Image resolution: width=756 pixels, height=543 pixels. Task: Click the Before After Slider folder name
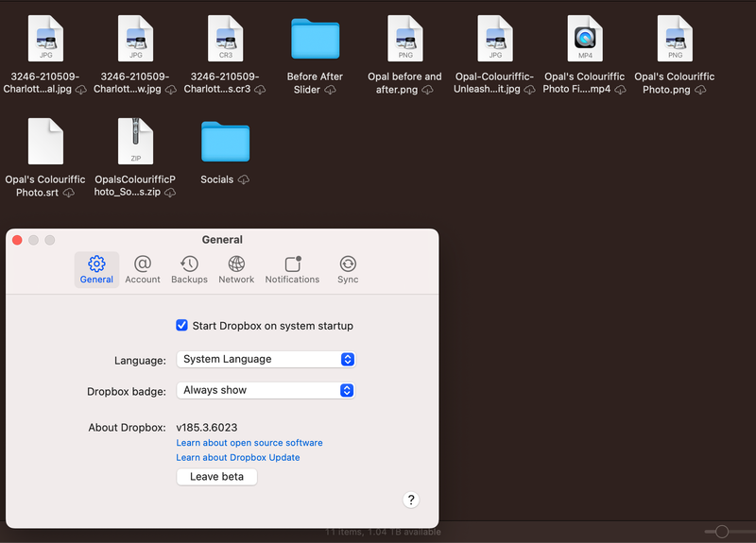[315, 83]
